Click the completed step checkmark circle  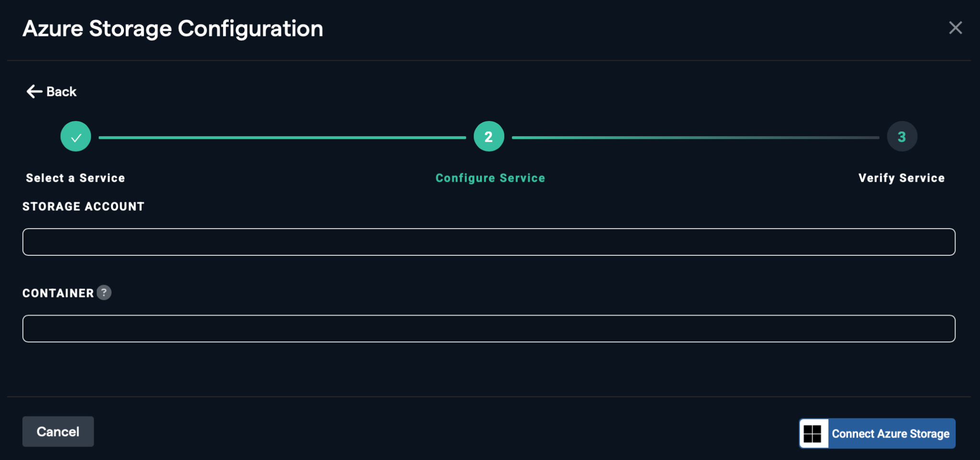(x=76, y=137)
